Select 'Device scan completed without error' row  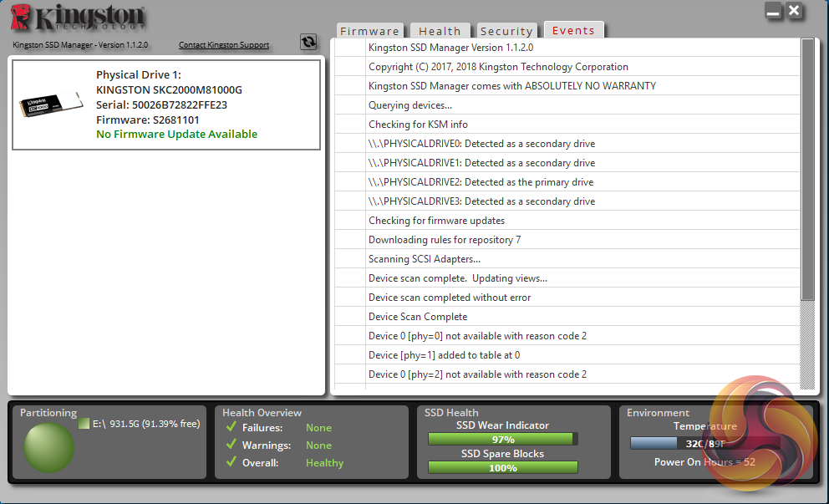coord(567,298)
